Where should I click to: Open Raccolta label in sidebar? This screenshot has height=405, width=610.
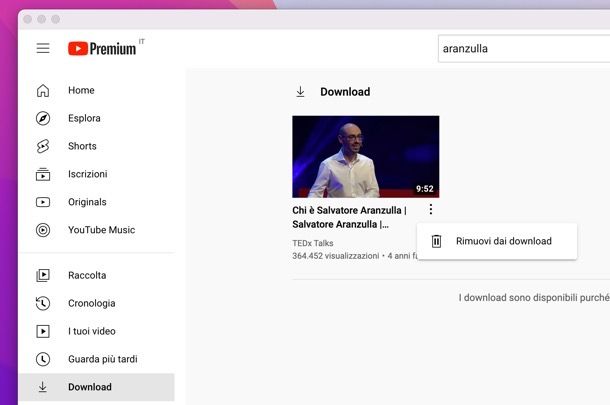click(x=87, y=275)
